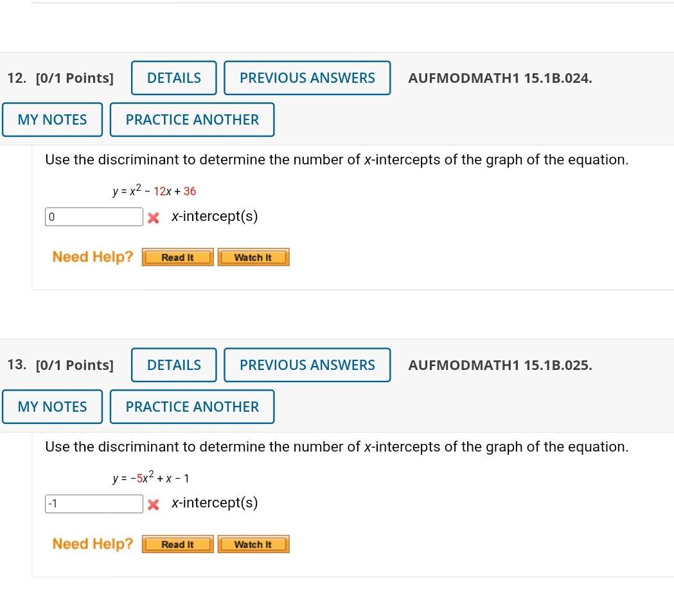Select the answer field containing 0

point(94,216)
